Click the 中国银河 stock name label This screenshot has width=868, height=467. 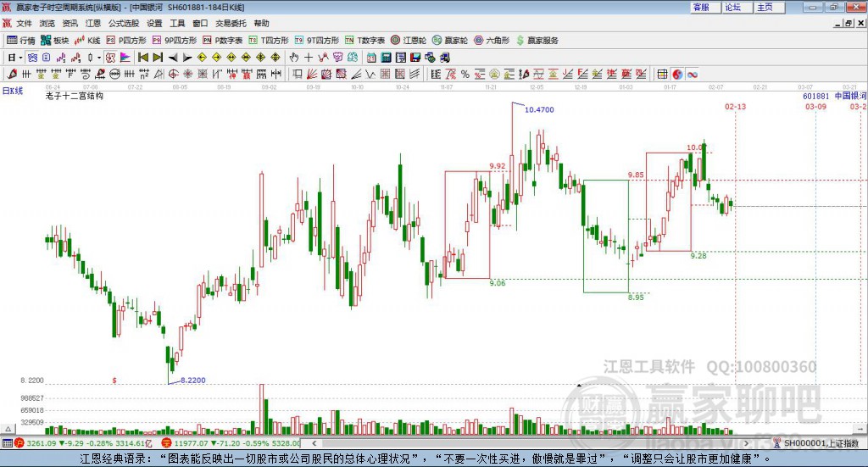tap(850, 96)
